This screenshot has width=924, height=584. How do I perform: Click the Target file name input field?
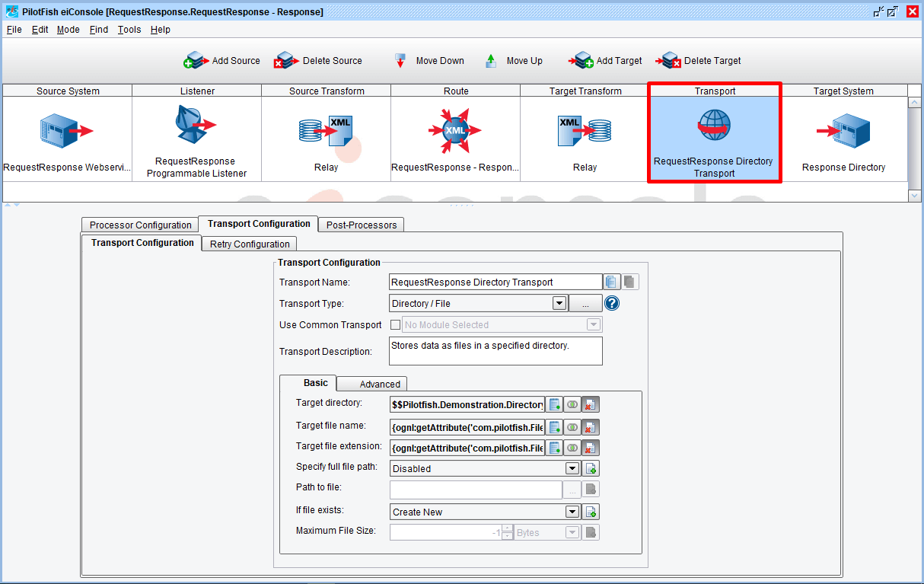click(x=467, y=427)
